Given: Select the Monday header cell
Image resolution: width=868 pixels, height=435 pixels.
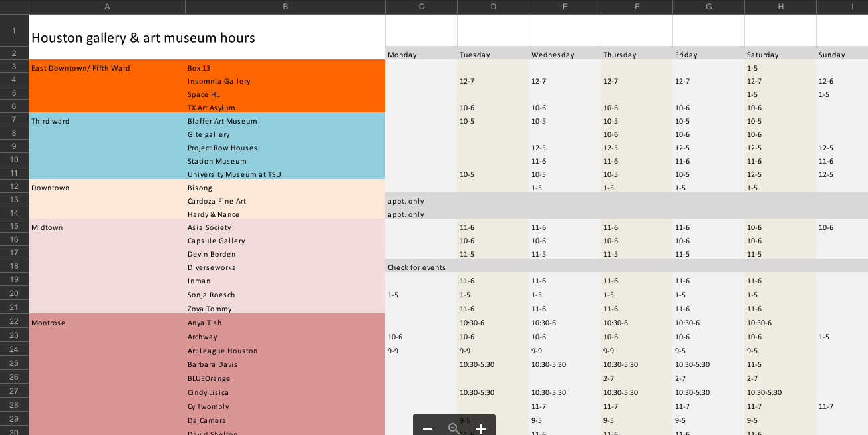Looking at the screenshot, I should pyautogui.click(x=422, y=53).
